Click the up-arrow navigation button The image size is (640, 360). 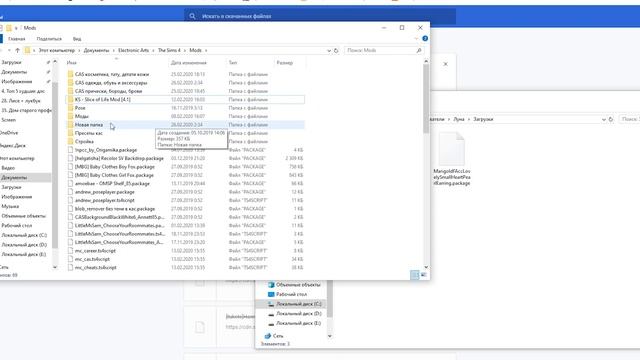click(17, 50)
